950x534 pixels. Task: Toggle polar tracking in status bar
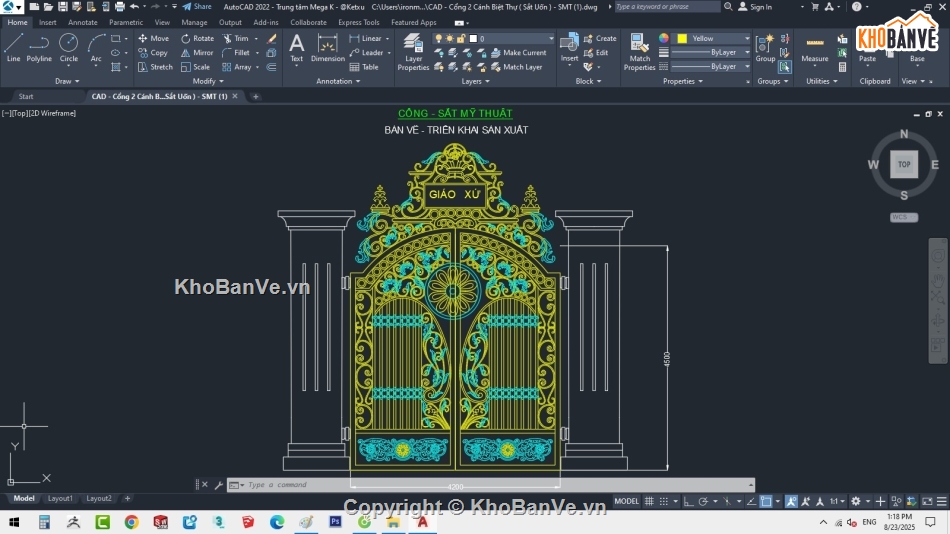703,501
